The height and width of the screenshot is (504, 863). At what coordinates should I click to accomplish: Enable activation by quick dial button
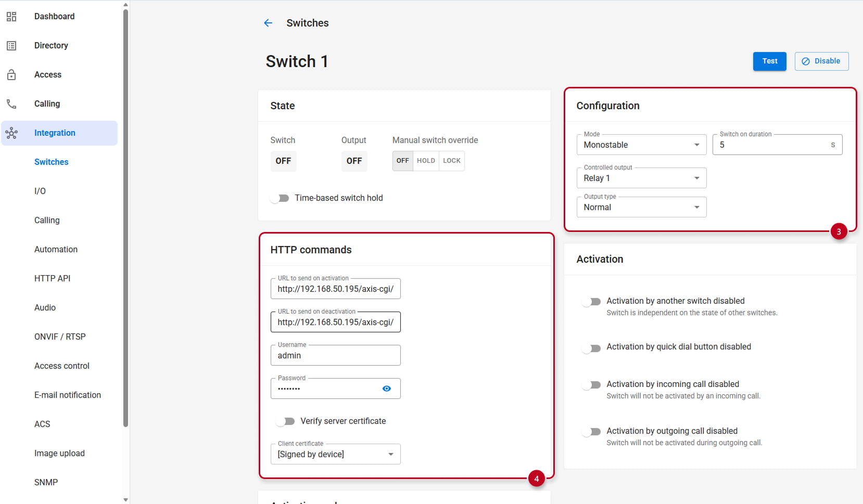[592, 348]
